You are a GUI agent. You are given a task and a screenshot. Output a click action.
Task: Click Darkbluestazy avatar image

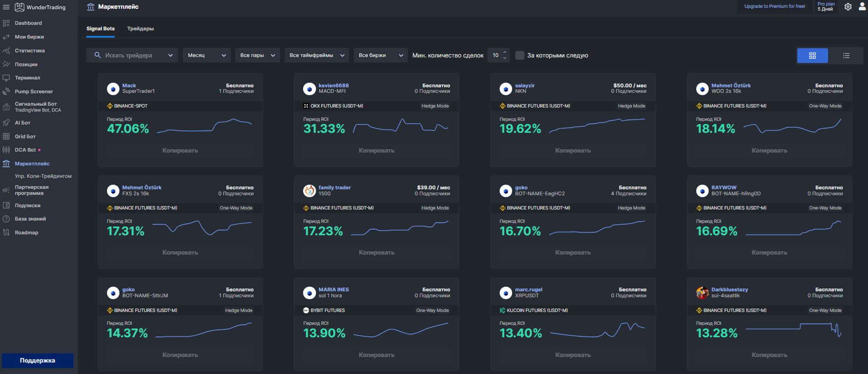[x=702, y=293]
